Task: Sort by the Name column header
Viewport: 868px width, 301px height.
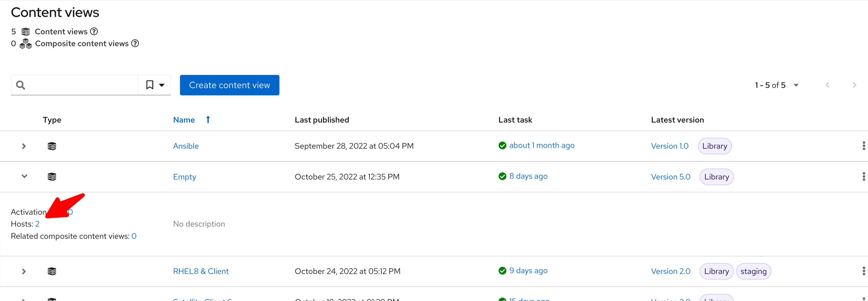Action: coord(184,120)
